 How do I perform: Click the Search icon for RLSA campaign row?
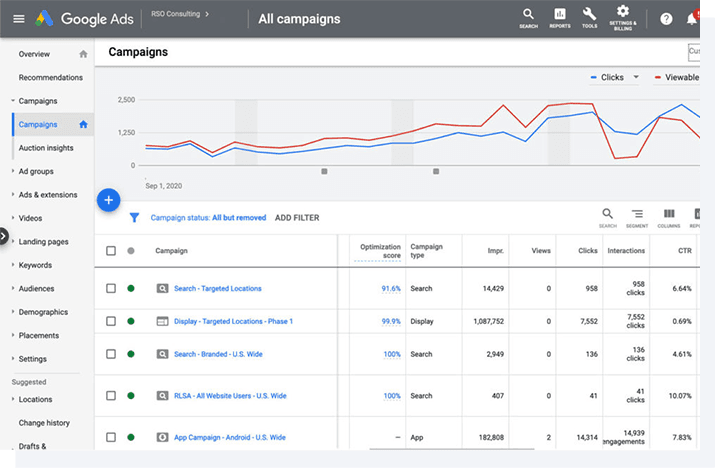coord(162,395)
